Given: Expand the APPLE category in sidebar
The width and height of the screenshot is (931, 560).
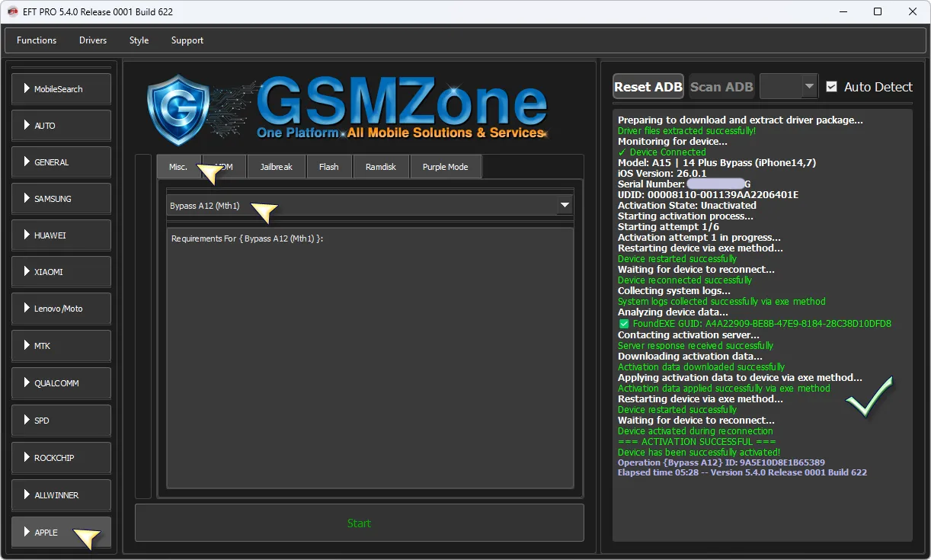Looking at the screenshot, I should click(61, 532).
